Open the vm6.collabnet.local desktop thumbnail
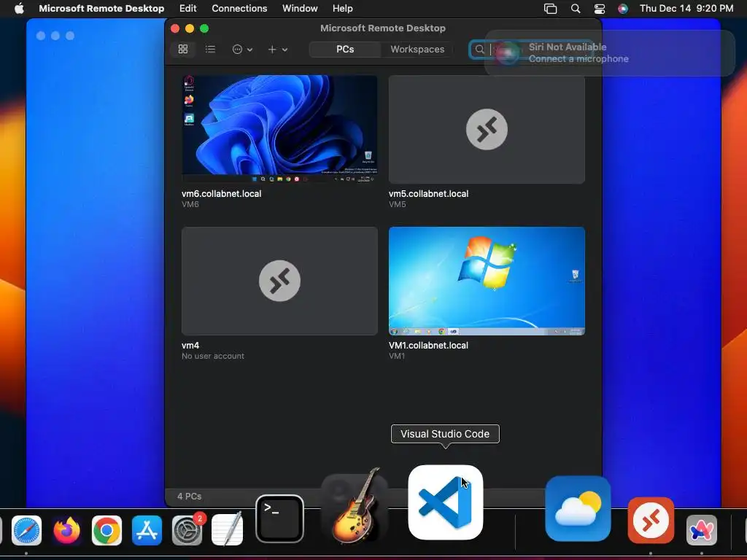 (x=279, y=129)
